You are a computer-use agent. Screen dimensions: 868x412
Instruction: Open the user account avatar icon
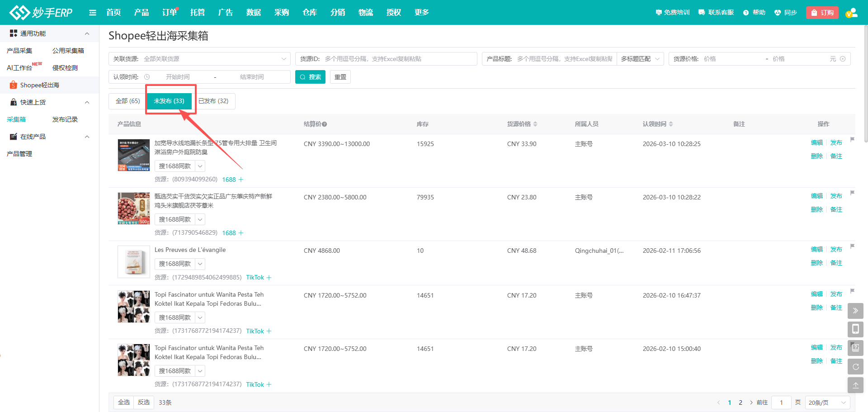pyautogui.click(x=851, y=13)
